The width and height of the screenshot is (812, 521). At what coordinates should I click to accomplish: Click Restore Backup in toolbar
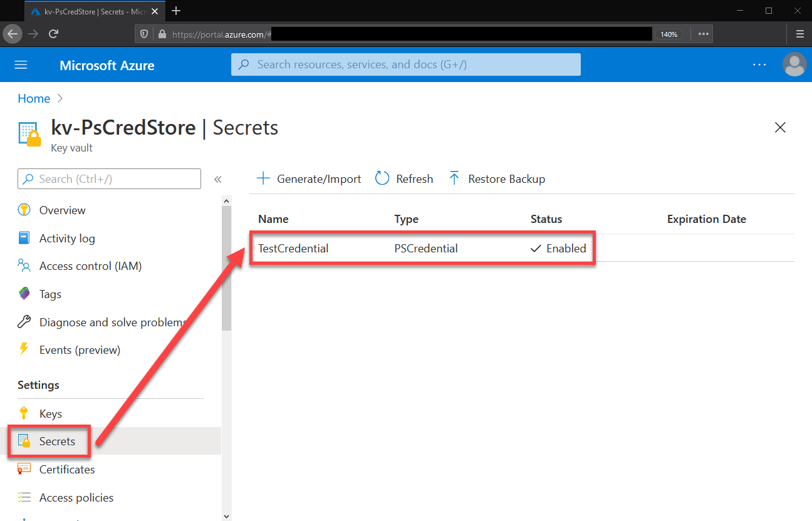497,178
